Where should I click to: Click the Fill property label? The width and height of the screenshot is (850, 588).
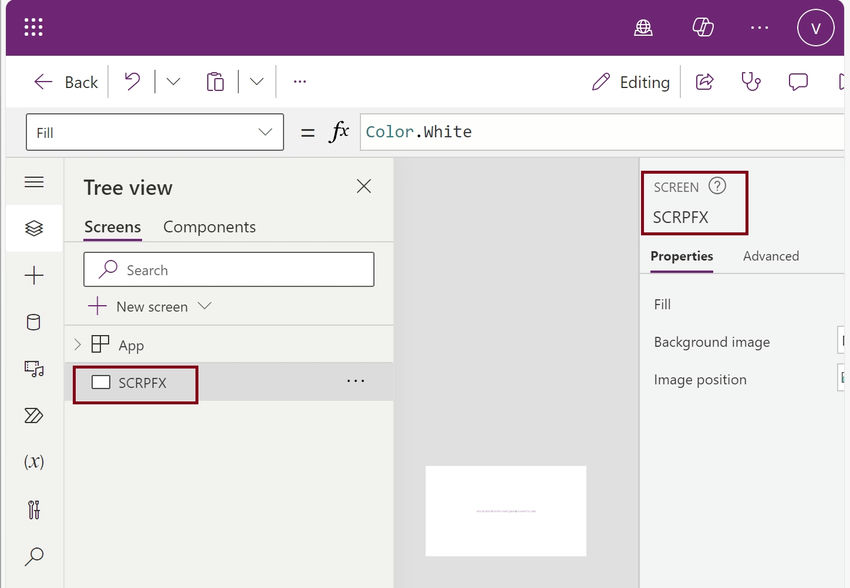point(662,305)
